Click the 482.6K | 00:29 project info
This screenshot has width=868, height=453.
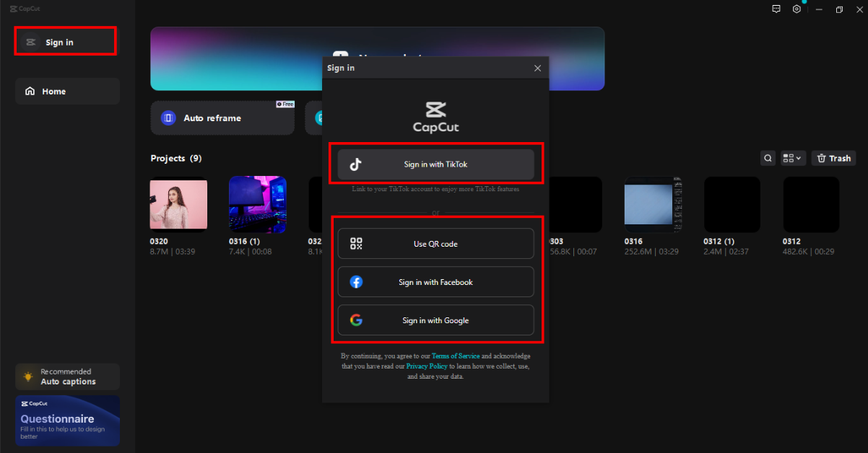(x=809, y=252)
